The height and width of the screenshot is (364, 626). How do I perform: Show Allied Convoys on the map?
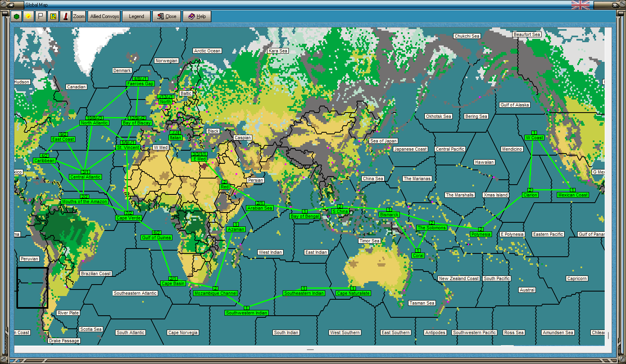[x=104, y=16]
